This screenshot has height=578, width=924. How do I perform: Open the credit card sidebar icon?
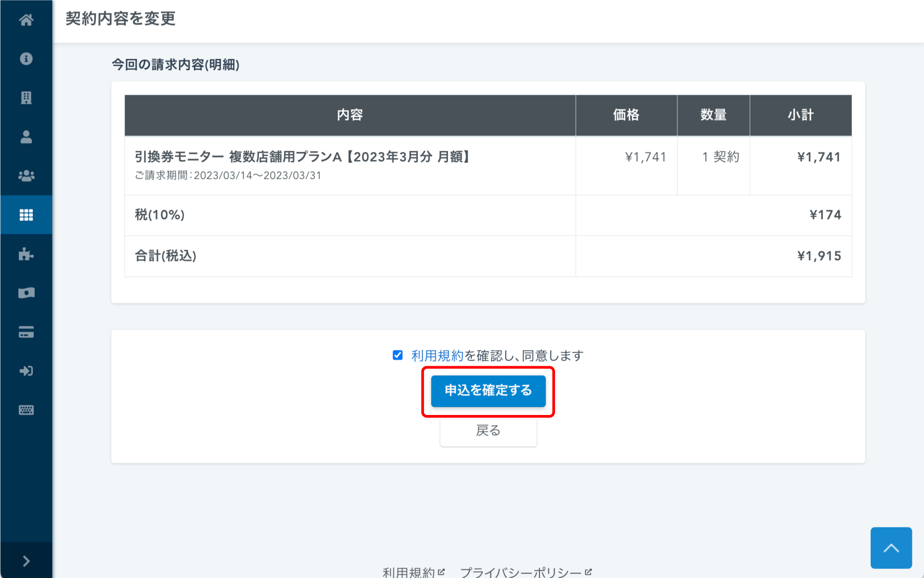(26, 332)
